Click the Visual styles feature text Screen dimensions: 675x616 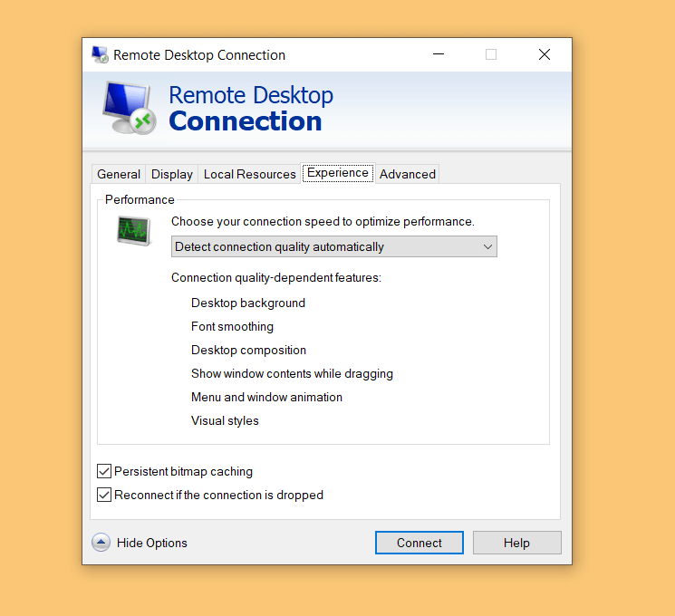[225, 420]
